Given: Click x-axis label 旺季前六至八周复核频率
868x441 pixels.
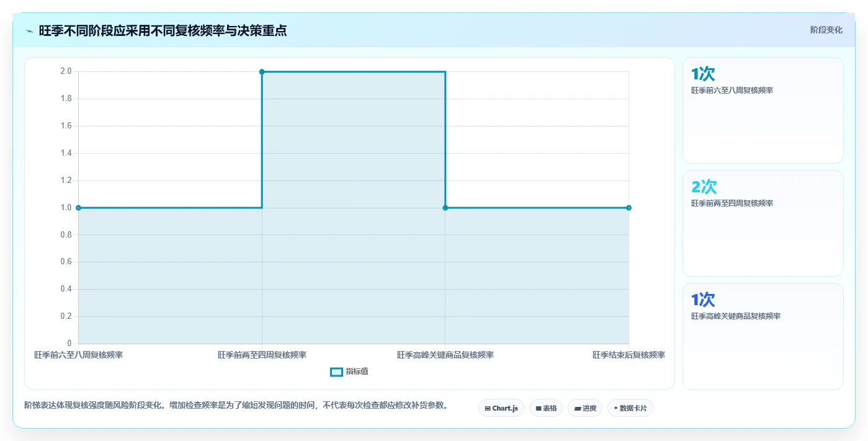Looking at the screenshot, I should pyautogui.click(x=78, y=355).
